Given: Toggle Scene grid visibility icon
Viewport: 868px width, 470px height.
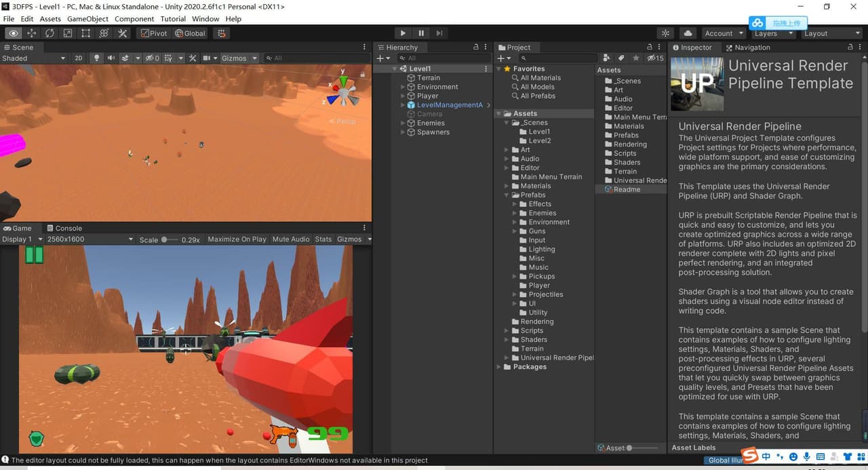Looking at the screenshot, I should (x=169, y=58).
